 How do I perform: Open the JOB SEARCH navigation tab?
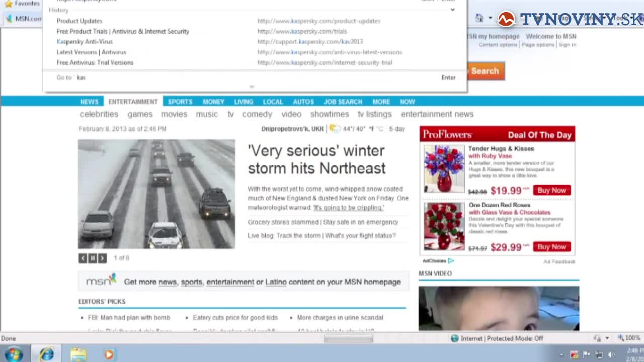343,102
